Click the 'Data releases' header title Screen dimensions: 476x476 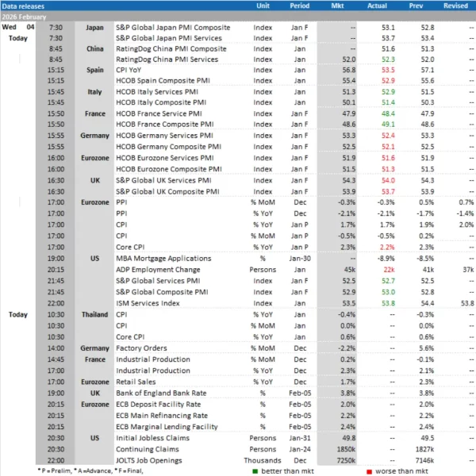tap(24, 6)
